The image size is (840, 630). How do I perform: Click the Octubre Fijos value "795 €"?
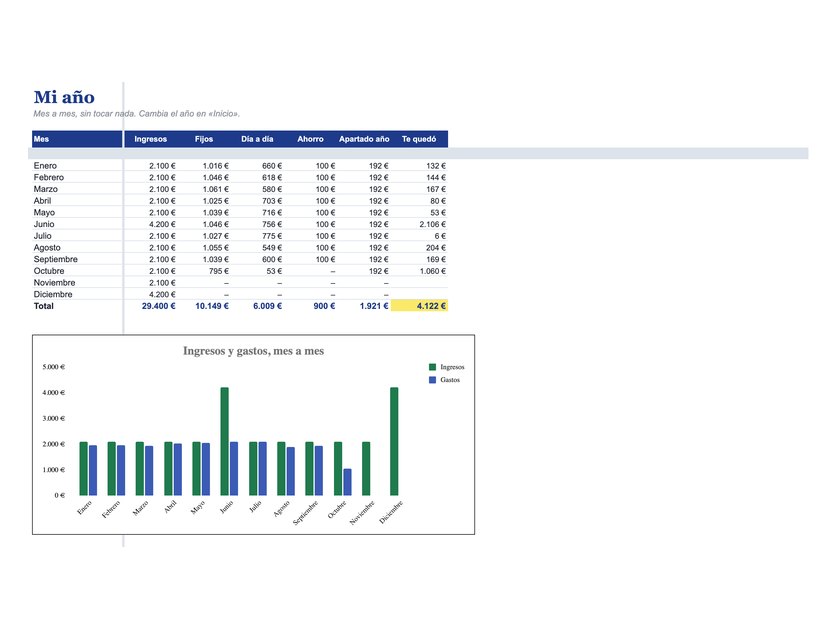[x=219, y=271]
